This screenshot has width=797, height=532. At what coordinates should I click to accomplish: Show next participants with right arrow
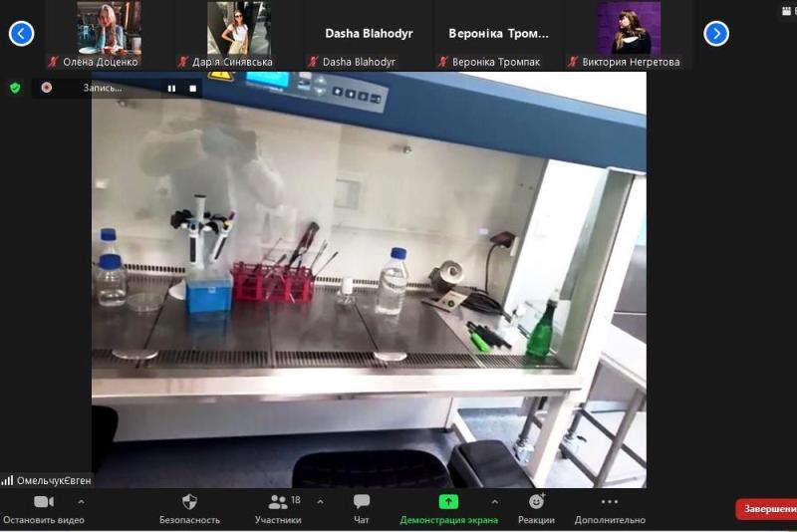click(716, 34)
